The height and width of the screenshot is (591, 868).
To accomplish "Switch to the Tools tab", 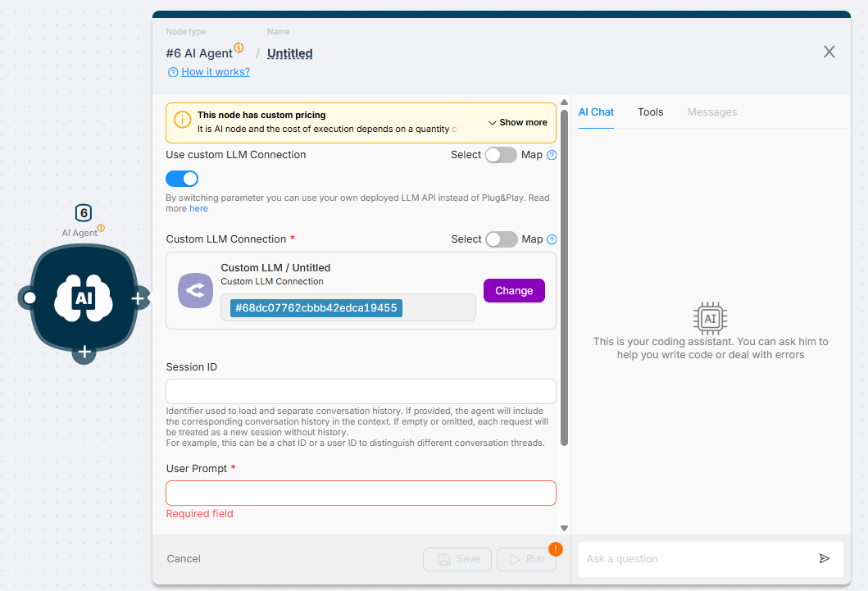I will 650,112.
